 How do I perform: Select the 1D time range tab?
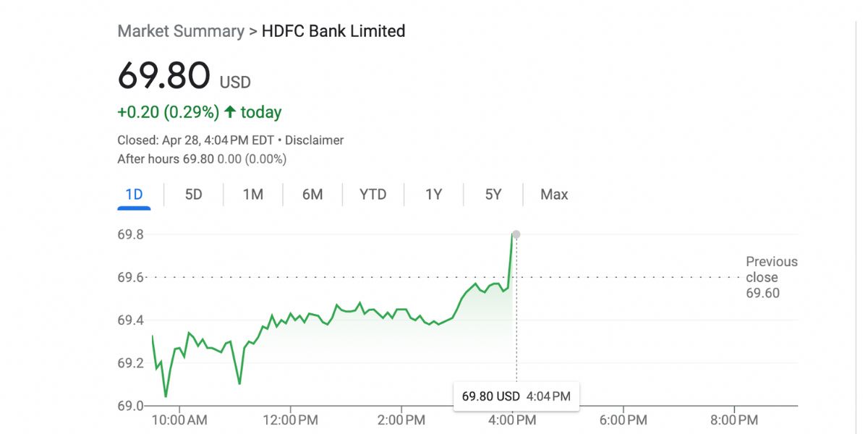pyautogui.click(x=134, y=195)
